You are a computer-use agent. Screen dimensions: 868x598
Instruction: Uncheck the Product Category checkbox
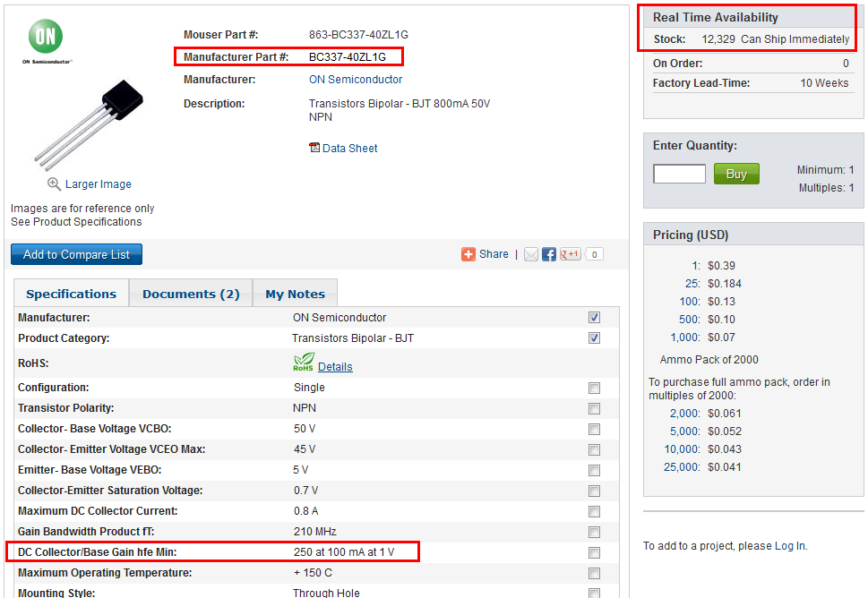(x=594, y=338)
